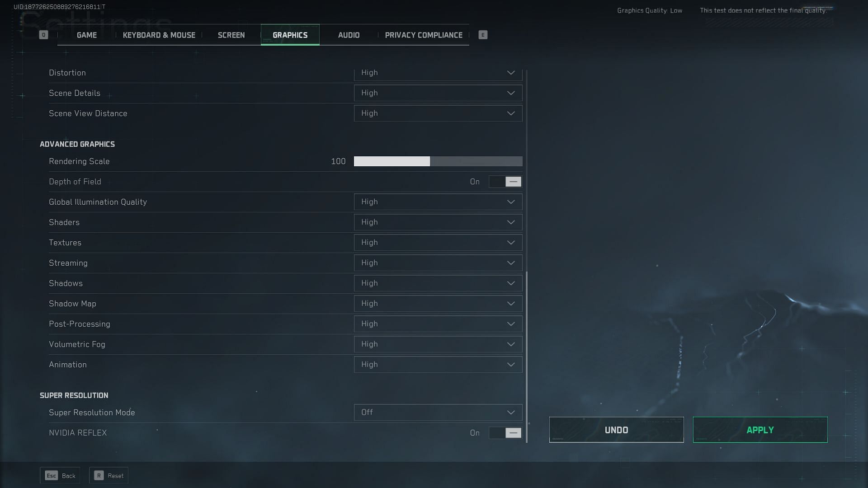Click the GRAPHICS tab
Image resolution: width=868 pixels, height=488 pixels.
coord(290,34)
